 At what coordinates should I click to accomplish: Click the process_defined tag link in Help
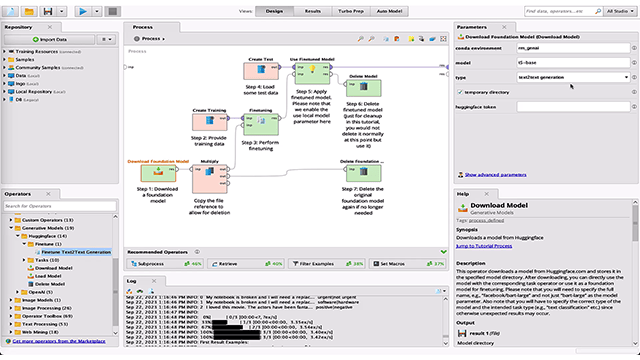[x=486, y=220]
